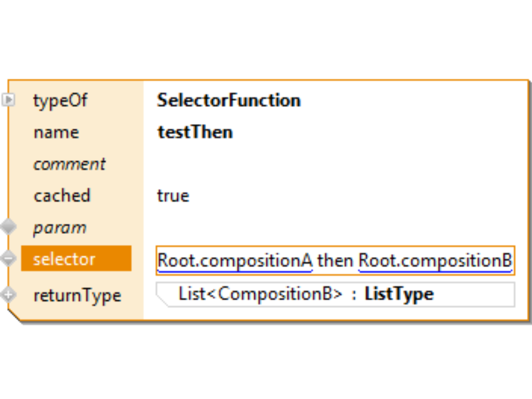Select the comment property label
The height and width of the screenshot is (399, 532).
[x=69, y=164]
